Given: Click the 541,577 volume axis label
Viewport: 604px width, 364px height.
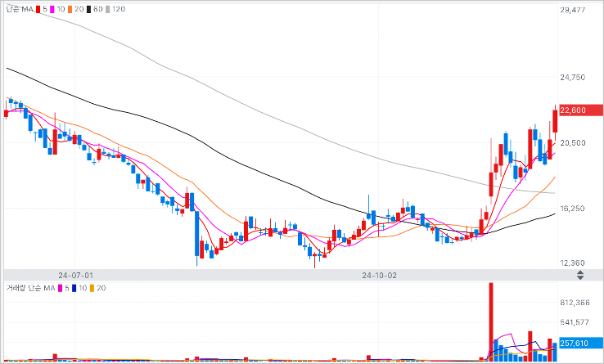Looking at the screenshot, I should tap(575, 322).
